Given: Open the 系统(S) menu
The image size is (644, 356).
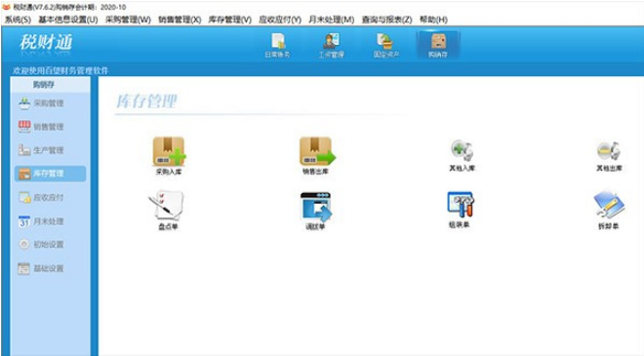Looking at the screenshot, I should 18,20.
